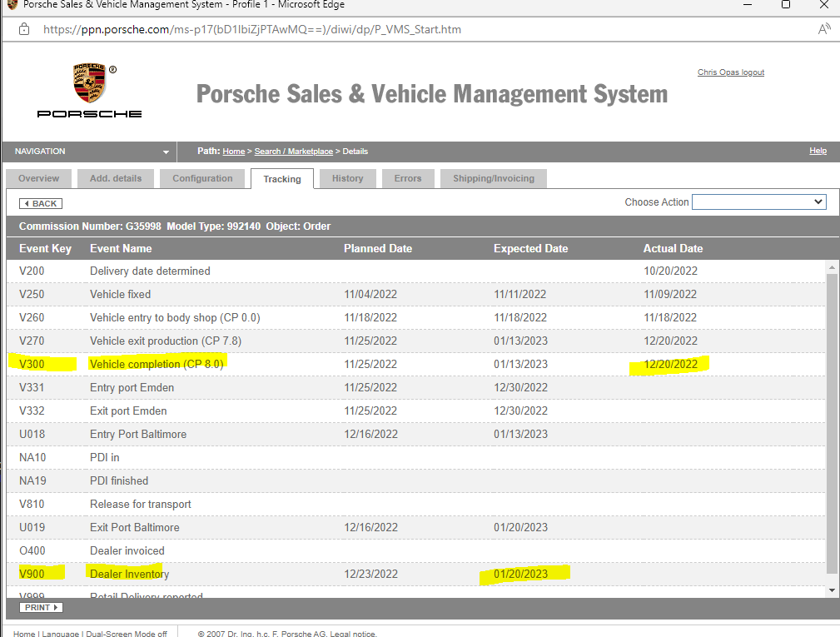This screenshot has height=637, width=840.
Task: Open the Choose Action dropdown
Action: (x=758, y=202)
